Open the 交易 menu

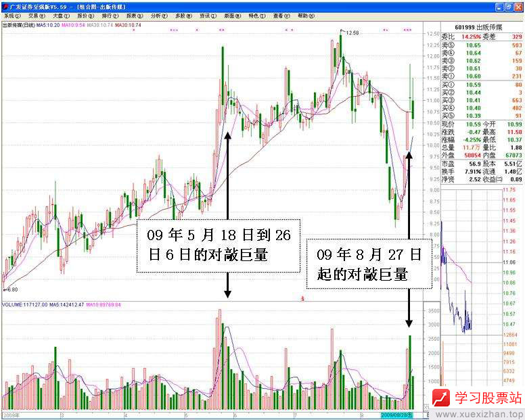(37, 16)
